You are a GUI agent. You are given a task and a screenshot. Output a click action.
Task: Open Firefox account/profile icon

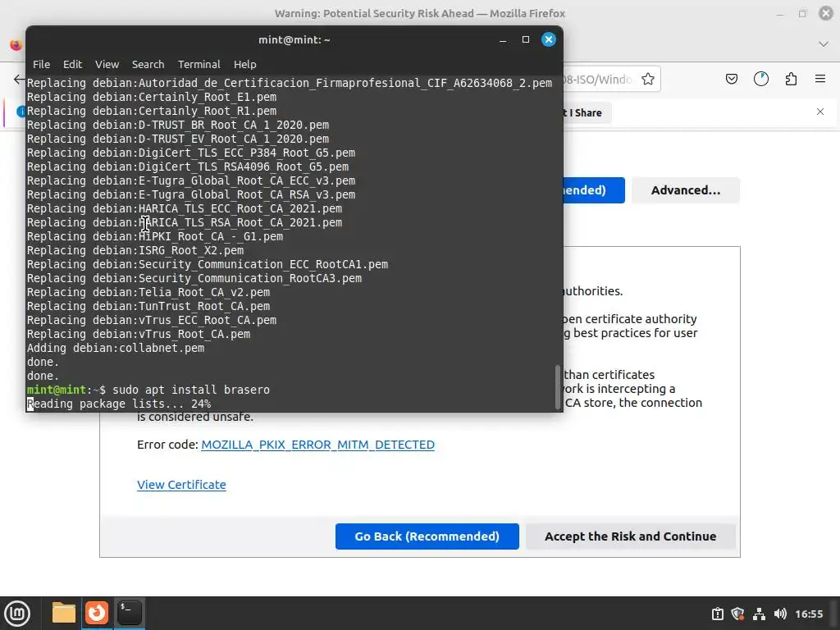click(761, 80)
